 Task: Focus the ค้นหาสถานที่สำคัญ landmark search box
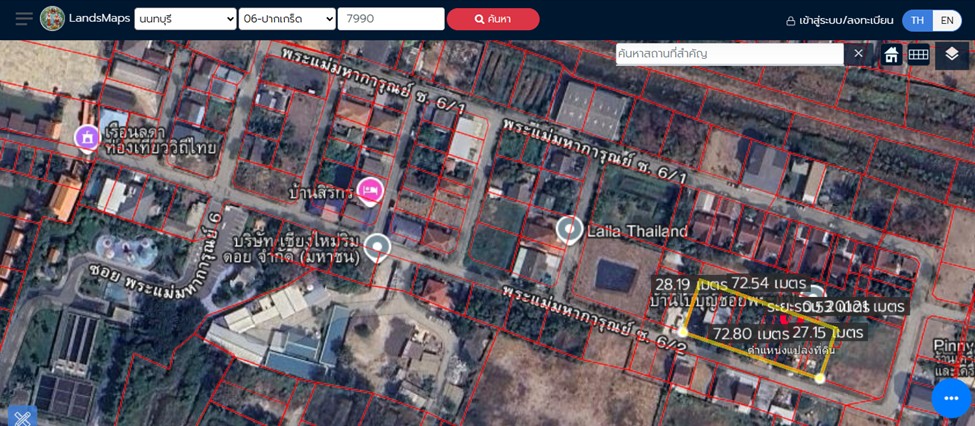[729, 54]
